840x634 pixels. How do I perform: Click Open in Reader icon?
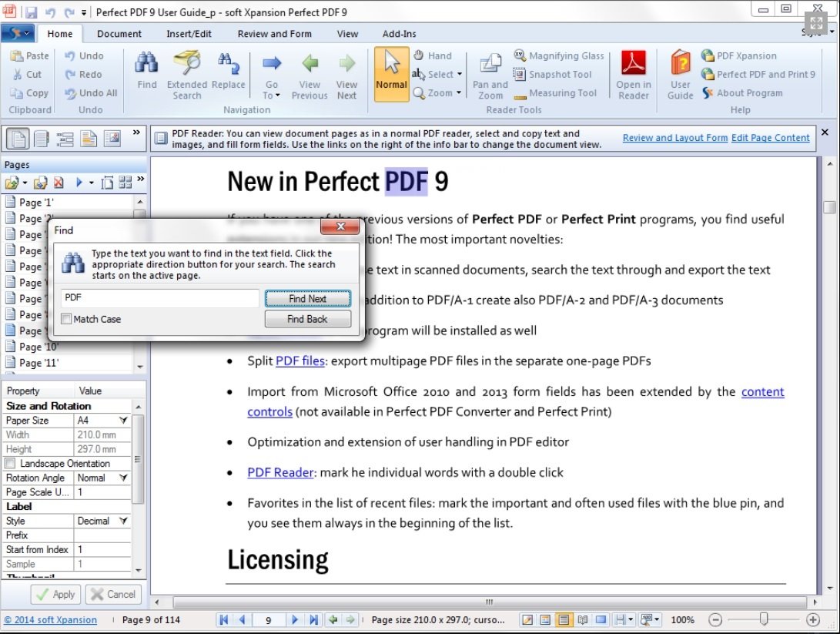(x=634, y=65)
